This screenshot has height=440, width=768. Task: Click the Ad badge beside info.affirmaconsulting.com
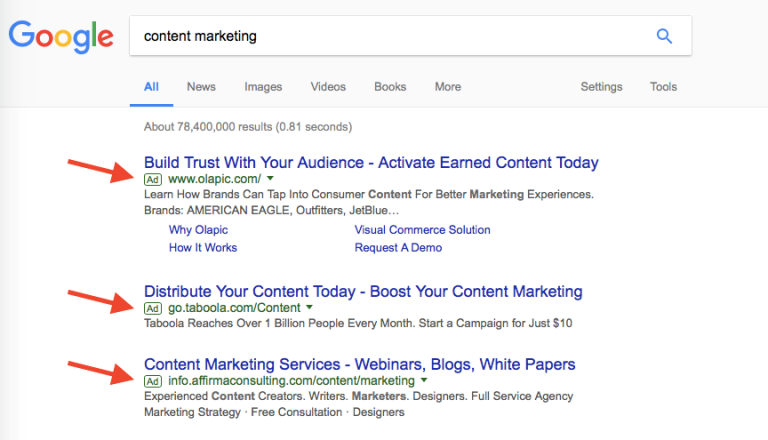pos(153,381)
